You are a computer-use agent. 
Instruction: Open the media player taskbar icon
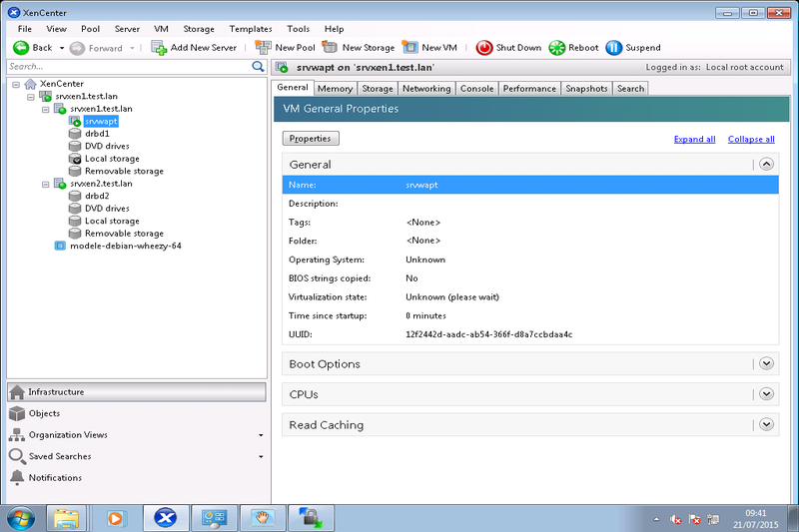tap(115, 519)
